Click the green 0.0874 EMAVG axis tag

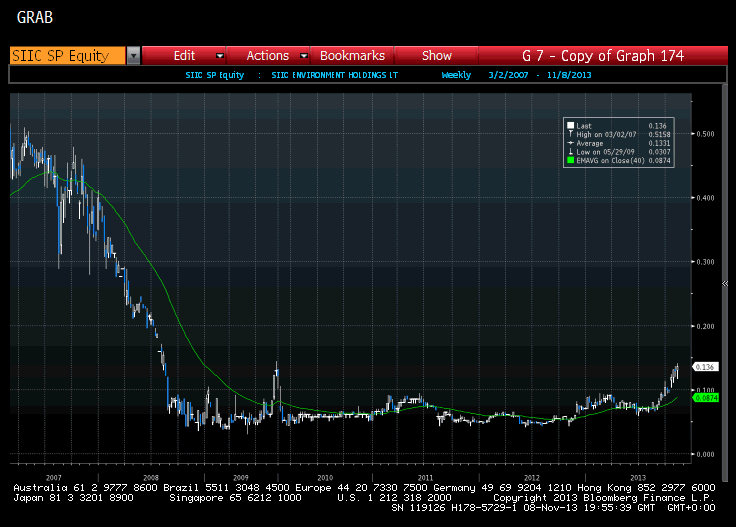click(705, 398)
